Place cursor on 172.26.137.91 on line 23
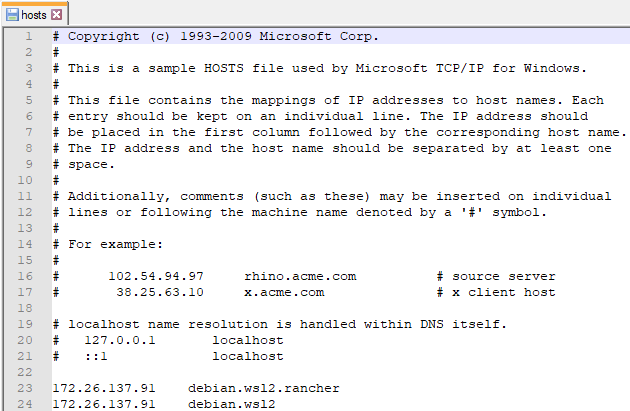Screen dimensions: 630x411 [104, 388]
